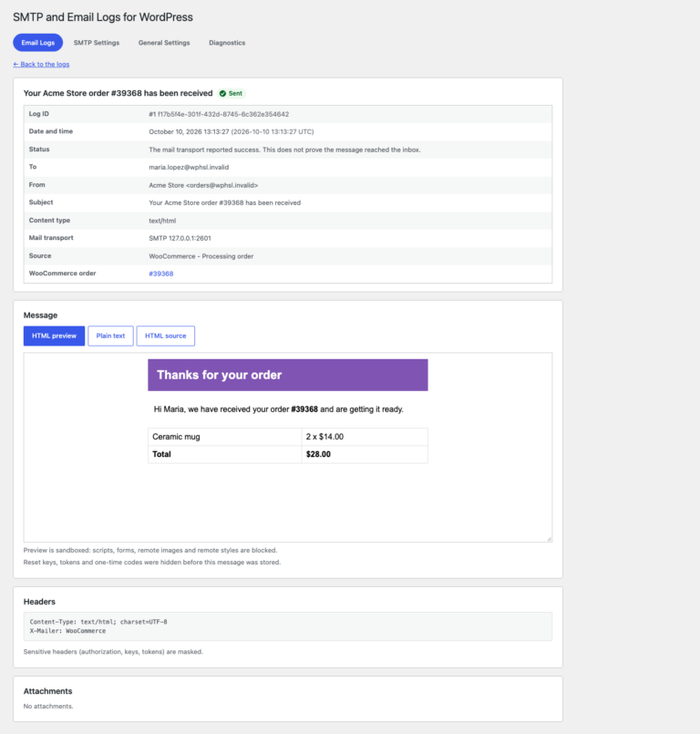
Task: Click recipient maria.lopez@wphsl.invalid
Action: point(189,167)
